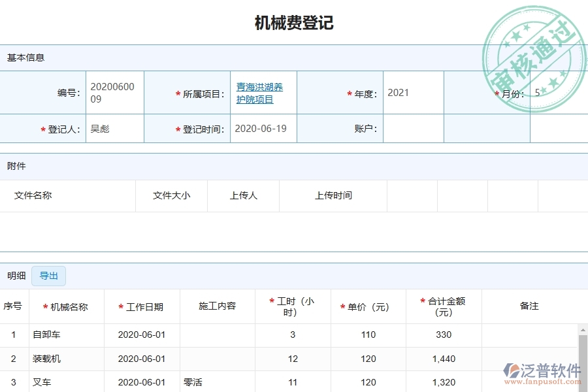Screen dimensions: 588x392
Task: Click the 导出 export button
Action: pyautogui.click(x=48, y=276)
